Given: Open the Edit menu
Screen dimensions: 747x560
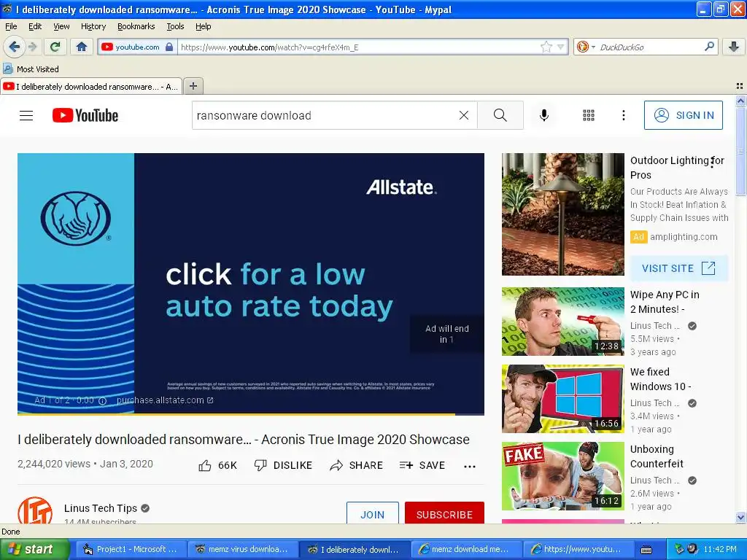Looking at the screenshot, I should (35, 26).
